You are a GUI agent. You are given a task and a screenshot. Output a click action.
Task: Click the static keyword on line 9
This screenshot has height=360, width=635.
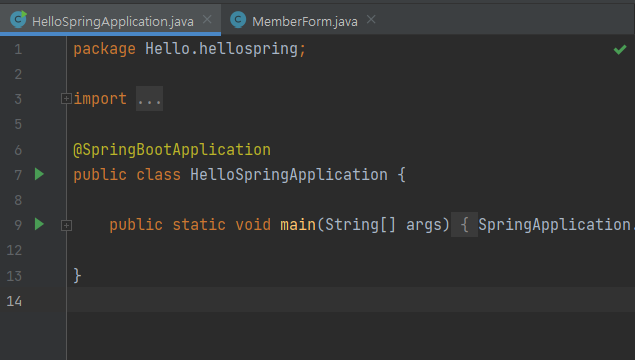tap(199, 225)
